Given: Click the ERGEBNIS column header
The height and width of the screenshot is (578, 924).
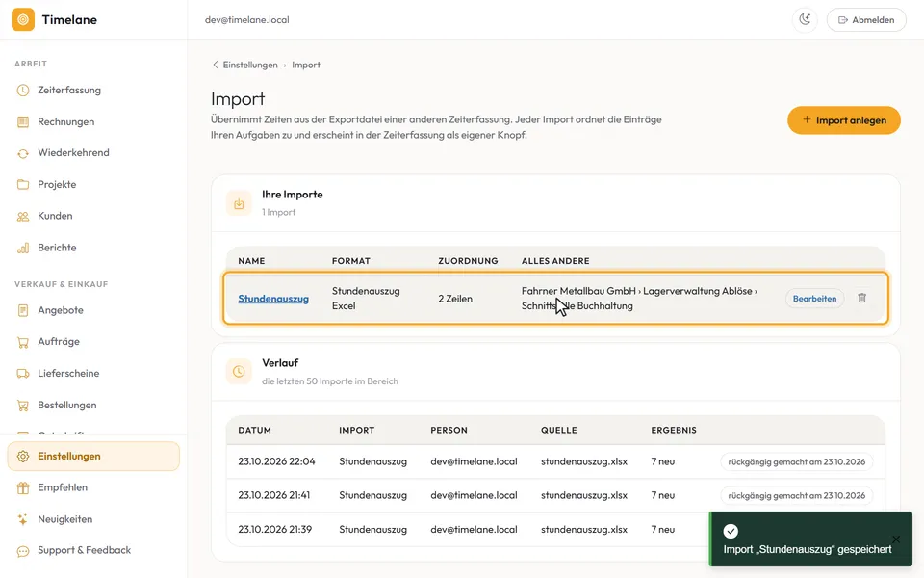Looking at the screenshot, I should [x=674, y=430].
